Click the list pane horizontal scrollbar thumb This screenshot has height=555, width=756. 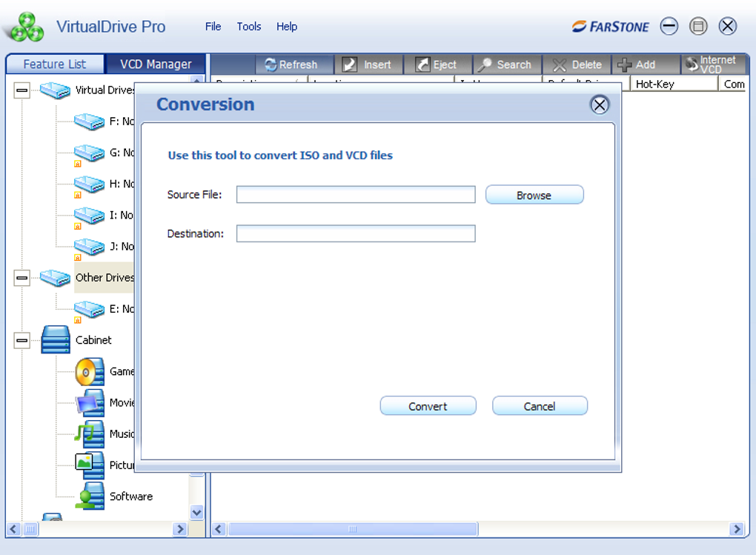(353, 529)
